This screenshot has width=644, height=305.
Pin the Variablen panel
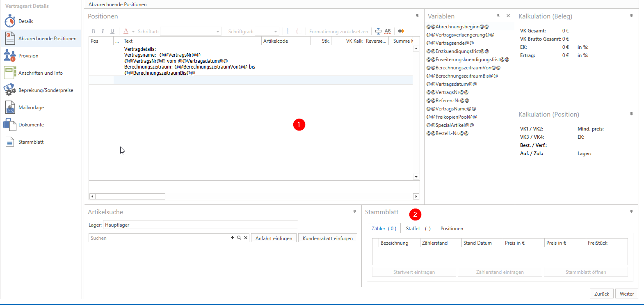point(498,16)
